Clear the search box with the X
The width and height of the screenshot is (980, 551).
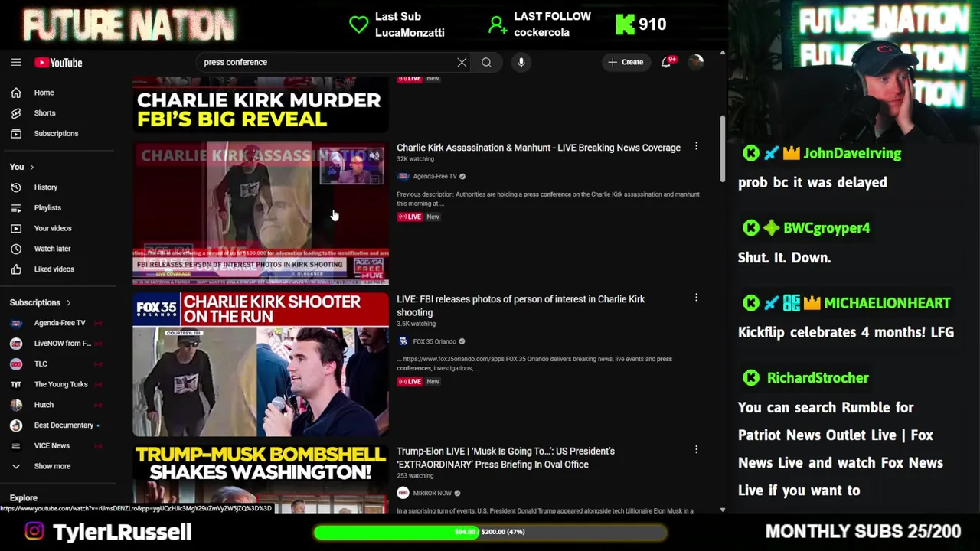tap(462, 62)
